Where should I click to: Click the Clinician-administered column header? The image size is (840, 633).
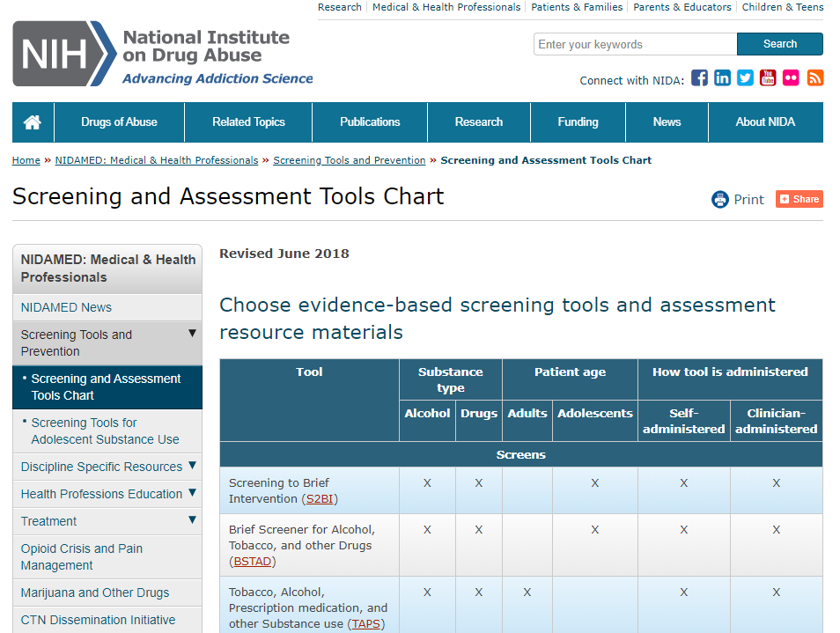(x=777, y=421)
